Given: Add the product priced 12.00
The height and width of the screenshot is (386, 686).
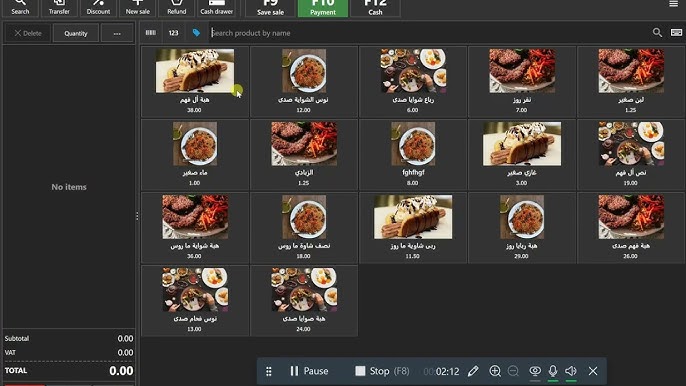Looking at the screenshot, I should [x=304, y=81].
